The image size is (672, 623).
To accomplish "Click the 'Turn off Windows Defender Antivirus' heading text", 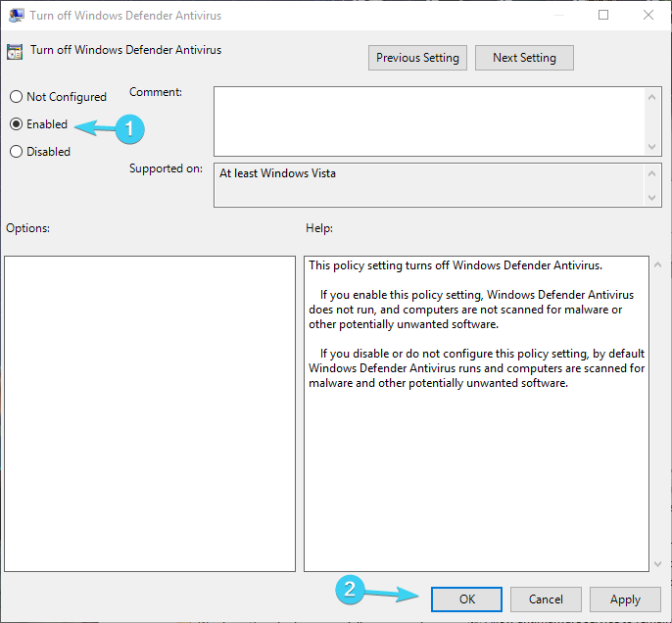I will point(125,50).
